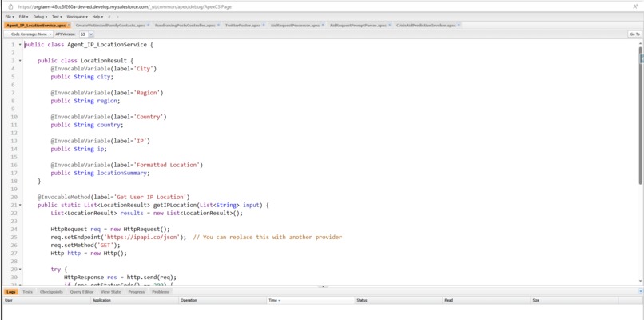Click the scroll-down arrow of the editor scrollbar
This screenshot has height=320, width=644.
coord(640,282)
